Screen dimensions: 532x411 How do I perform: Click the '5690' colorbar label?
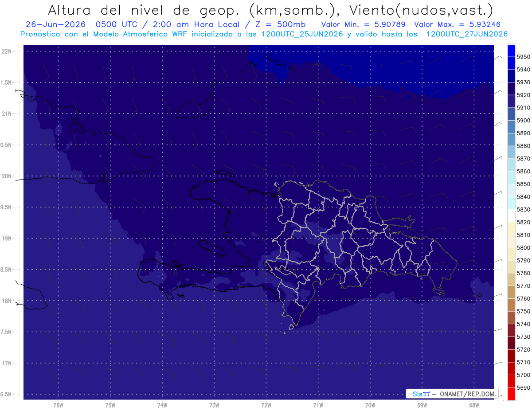(x=524, y=388)
